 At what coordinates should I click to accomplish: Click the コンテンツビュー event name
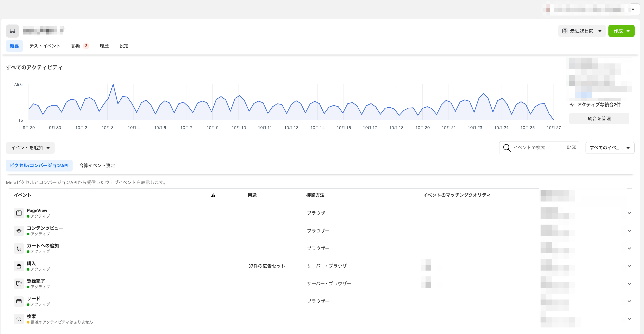coord(45,228)
